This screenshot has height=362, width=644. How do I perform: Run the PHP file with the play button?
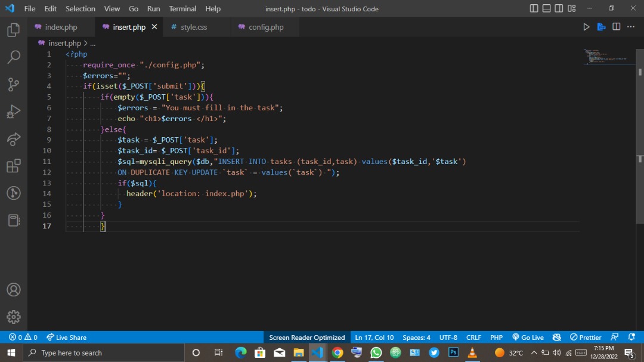point(586,26)
